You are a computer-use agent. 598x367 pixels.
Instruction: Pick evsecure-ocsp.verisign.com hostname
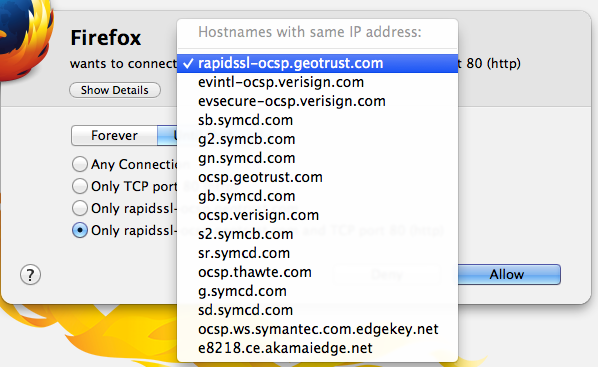[x=317, y=101]
